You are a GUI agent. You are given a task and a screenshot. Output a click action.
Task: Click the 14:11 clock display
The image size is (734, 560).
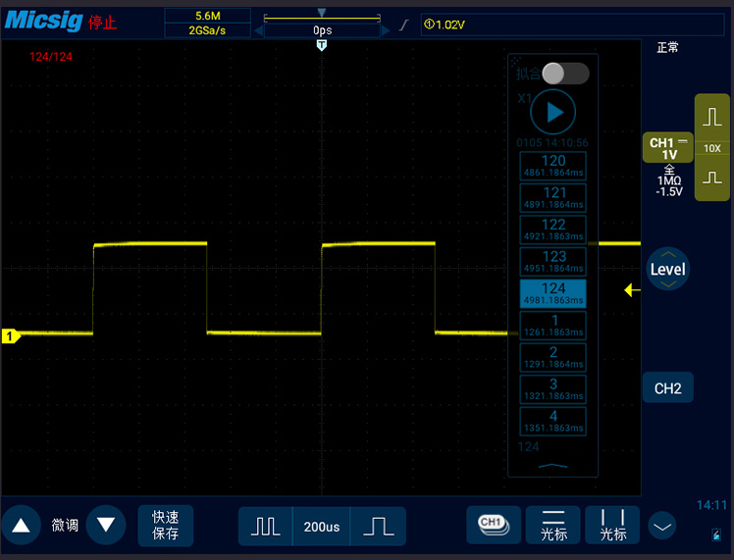(711, 505)
